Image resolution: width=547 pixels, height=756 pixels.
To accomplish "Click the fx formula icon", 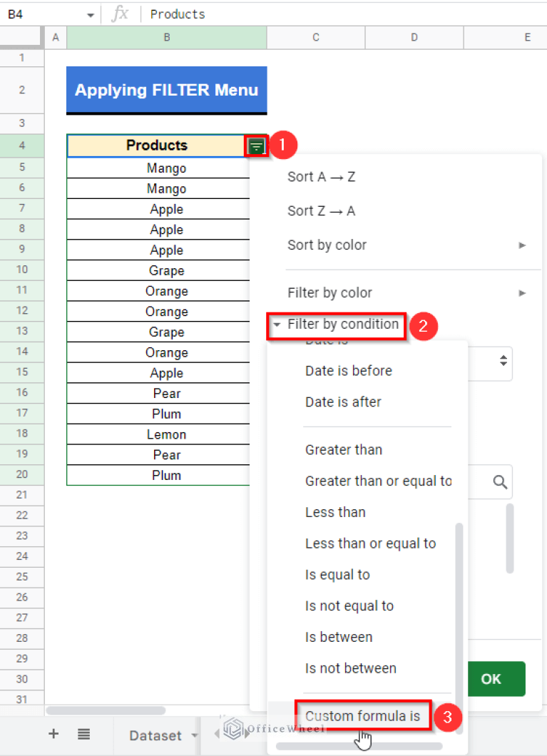I will (x=120, y=14).
